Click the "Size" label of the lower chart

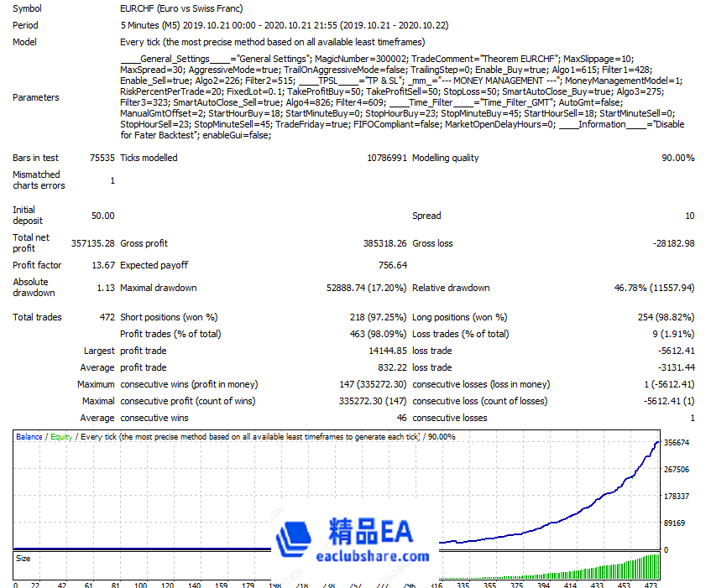[x=24, y=559]
